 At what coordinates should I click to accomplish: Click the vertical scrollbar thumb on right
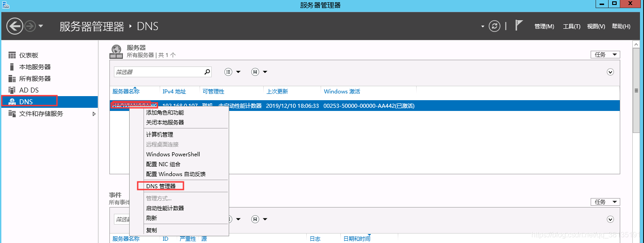[x=635, y=90]
